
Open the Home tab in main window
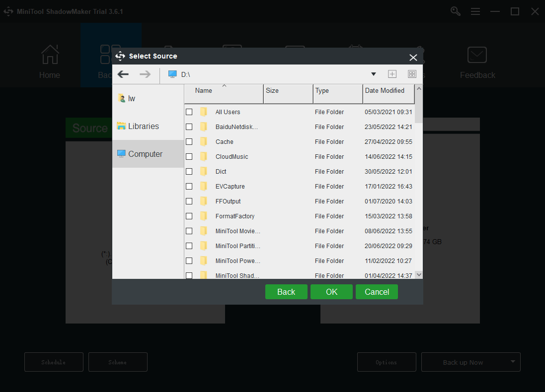[x=49, y=62]
